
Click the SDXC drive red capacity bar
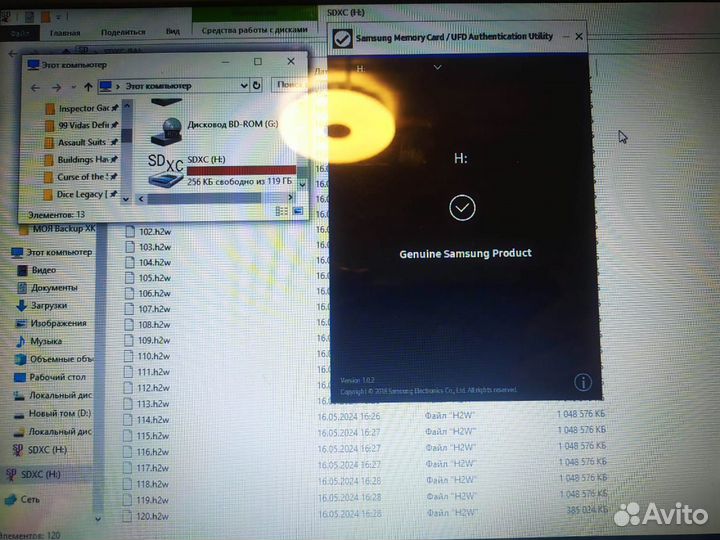tap(241, 171)
